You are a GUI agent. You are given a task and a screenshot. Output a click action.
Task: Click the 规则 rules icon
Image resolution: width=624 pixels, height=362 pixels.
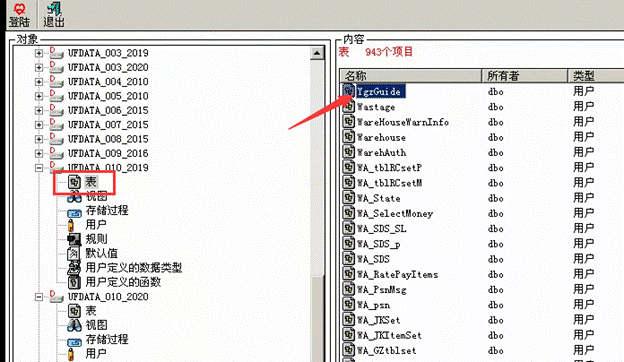74,239
